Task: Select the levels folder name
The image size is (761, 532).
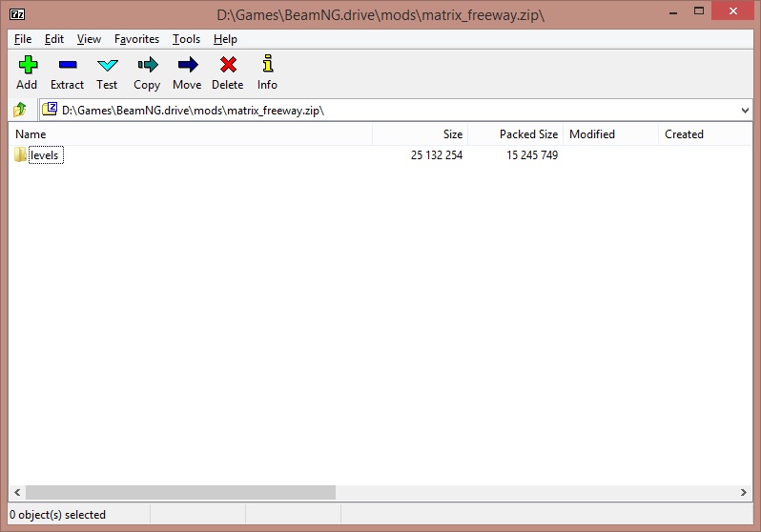Action: coord(45,155)
